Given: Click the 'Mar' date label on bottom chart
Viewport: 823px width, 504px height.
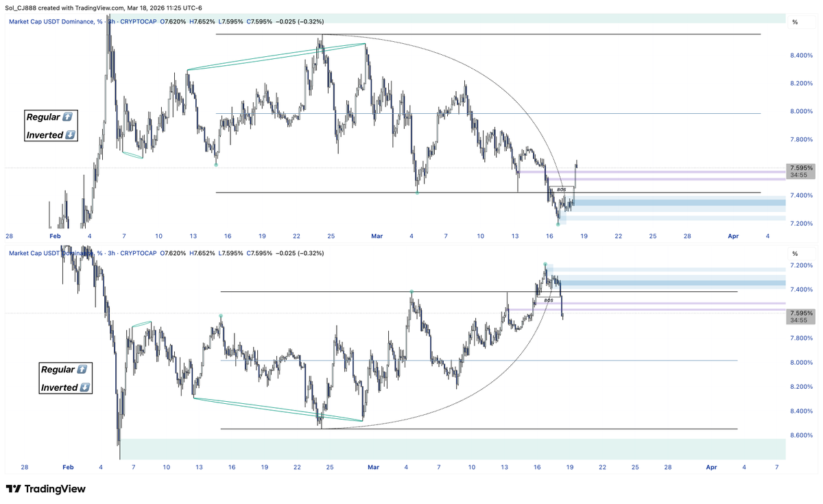Looking at the screenshot, I should tap(373, 467).
